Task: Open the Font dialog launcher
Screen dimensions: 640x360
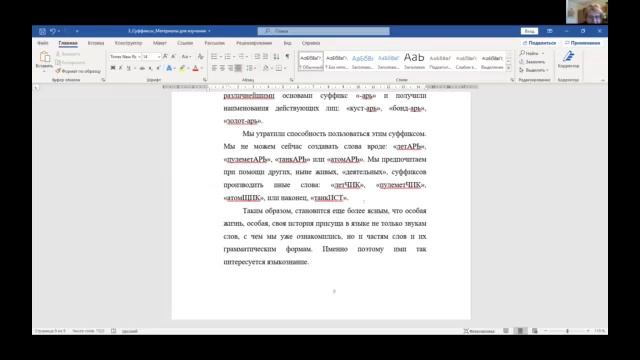Action: (x=205, y=80)
